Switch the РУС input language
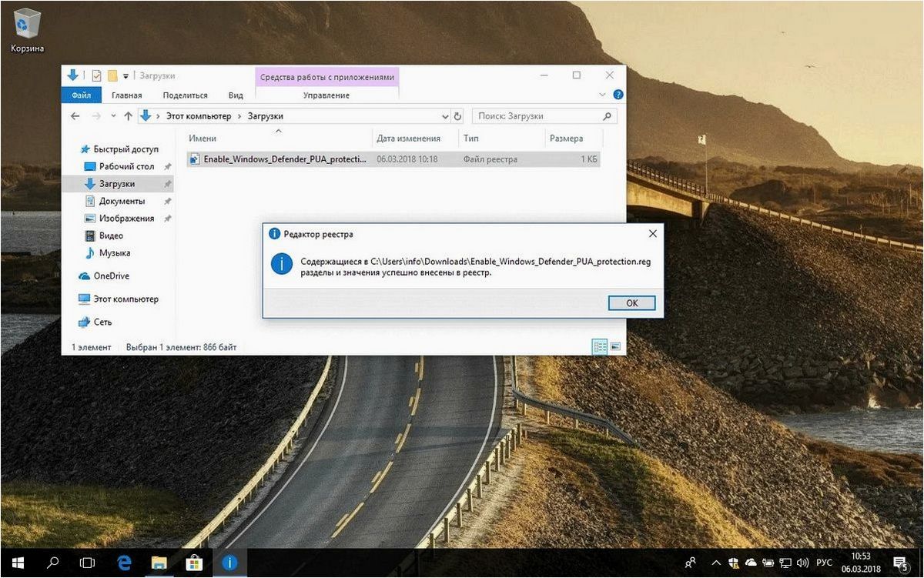 [x=825, y=563]
